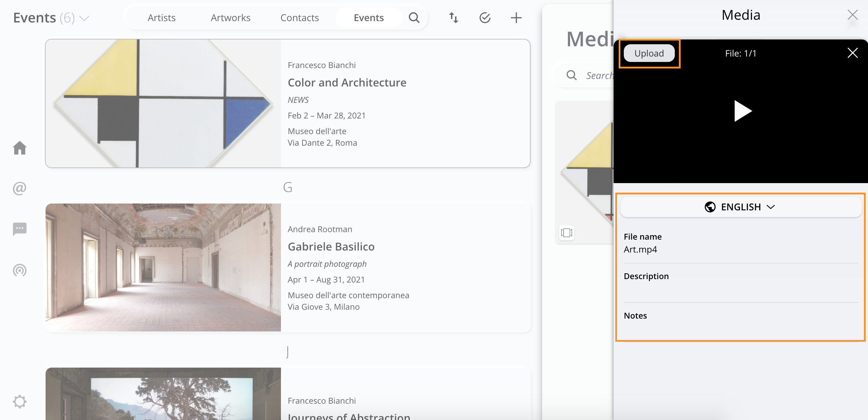Switch to the Artworks tab
Image resolution: width=868 pixels, height=420 pixels.
point(230,18)
